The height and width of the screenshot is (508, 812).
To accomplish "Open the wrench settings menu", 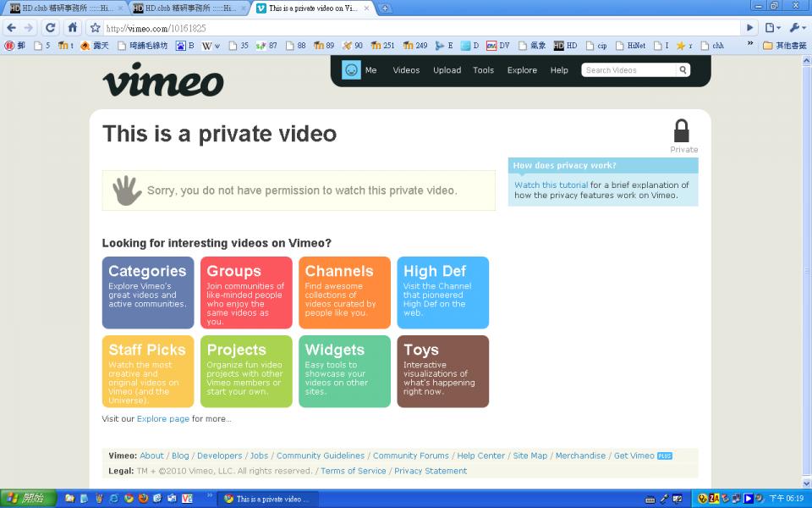I will tap(797, 28).
